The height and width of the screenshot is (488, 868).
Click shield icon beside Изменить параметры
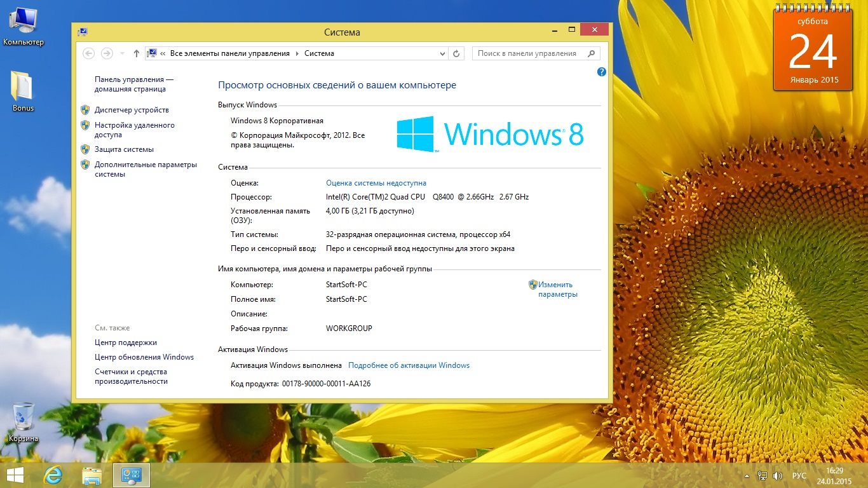[533, 285]
